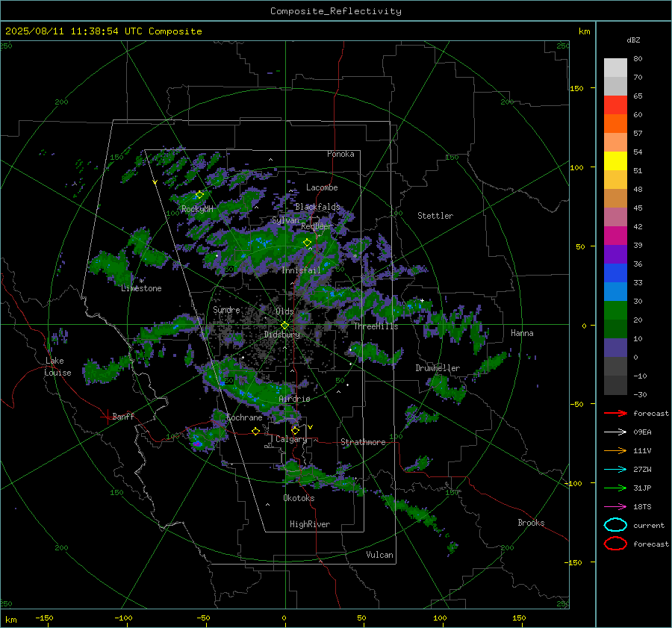Click the HighRiver city label
This screenshot has width=672, height=628.
point(310,524)
